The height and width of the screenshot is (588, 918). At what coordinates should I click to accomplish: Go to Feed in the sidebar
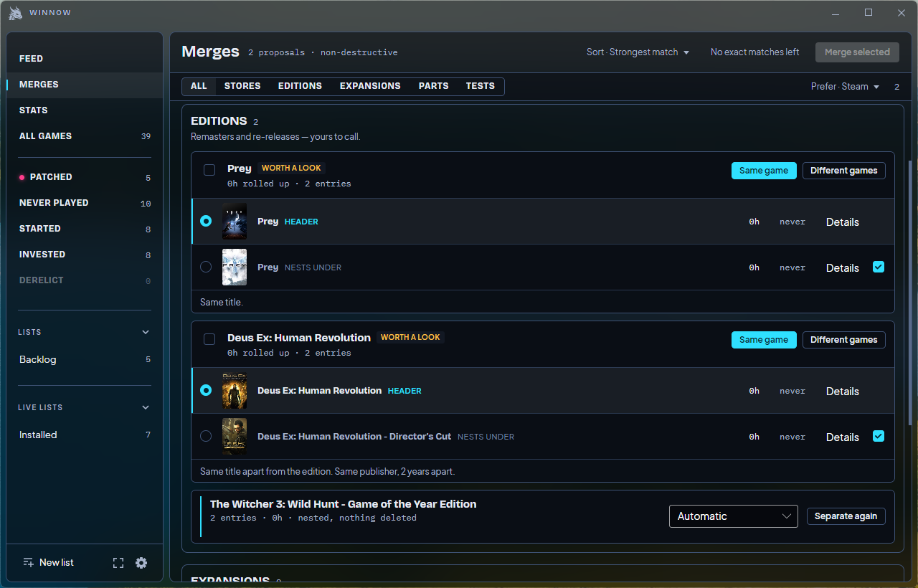85,59
